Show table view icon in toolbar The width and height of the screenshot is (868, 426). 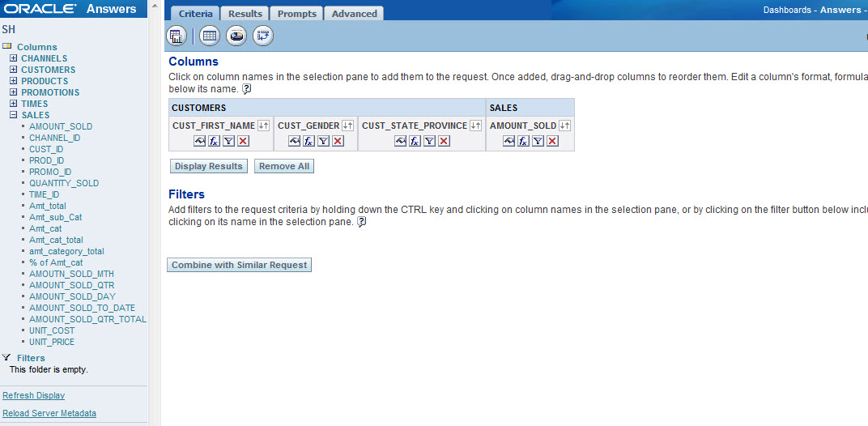(209, 36)
